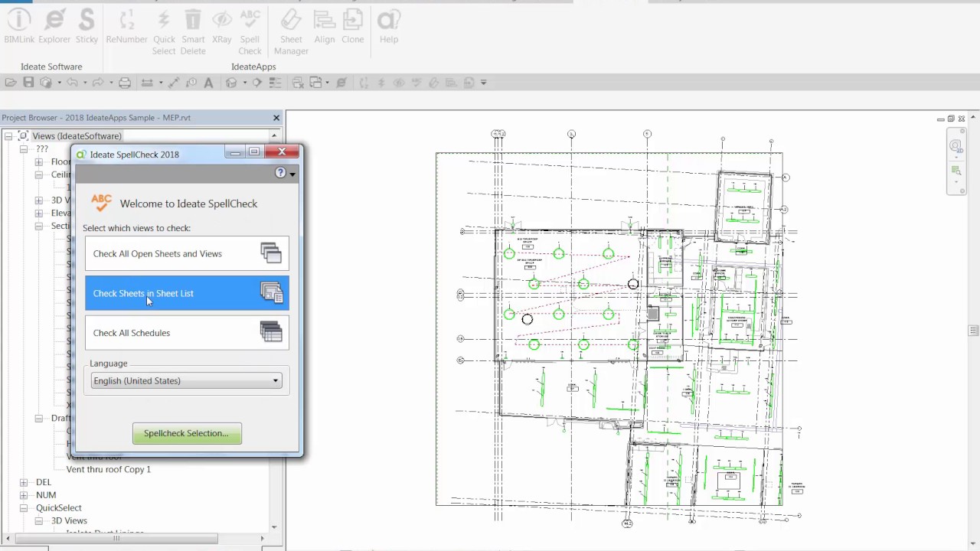Click Redo arrow in quick access toolbar
The height and width of the screenshot is (551, 980).
coord(99,83)
